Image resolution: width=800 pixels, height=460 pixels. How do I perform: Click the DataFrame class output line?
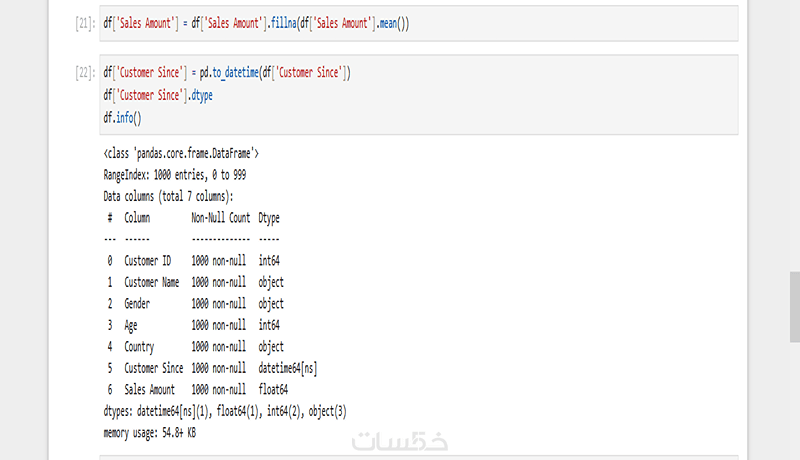click(181, 154)
